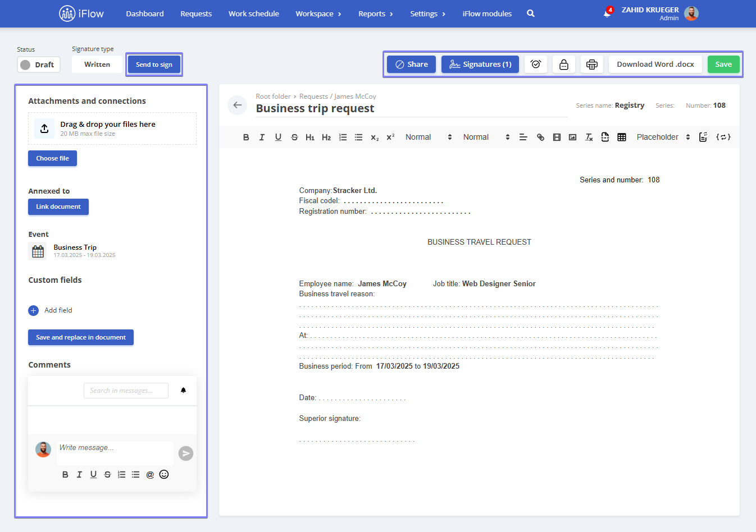Image resolution: width=756 pixels, height=532 pixels.
Task: Share the document
Action: (x=411, y=65)
